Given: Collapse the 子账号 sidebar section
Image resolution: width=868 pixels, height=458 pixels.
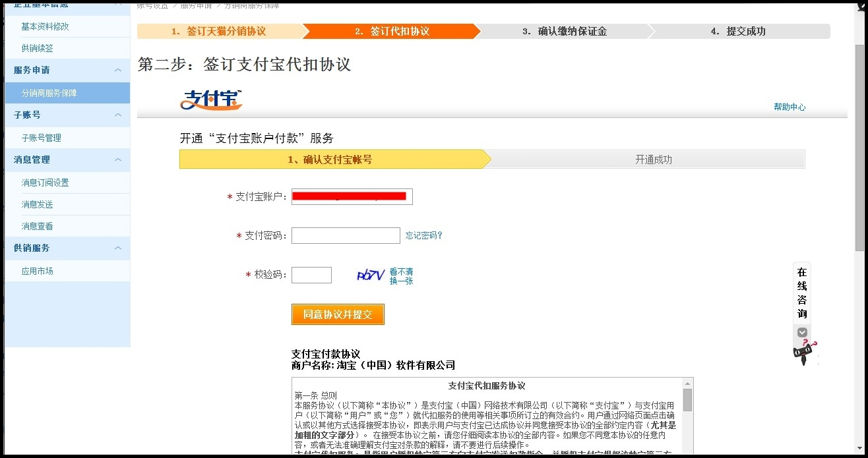Looking at the screenshot, I should [118, 115].
